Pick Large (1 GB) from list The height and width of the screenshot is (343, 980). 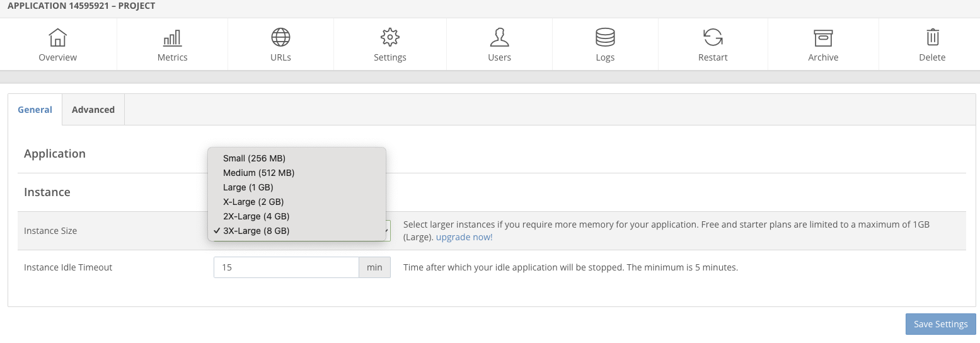point(248,187)
